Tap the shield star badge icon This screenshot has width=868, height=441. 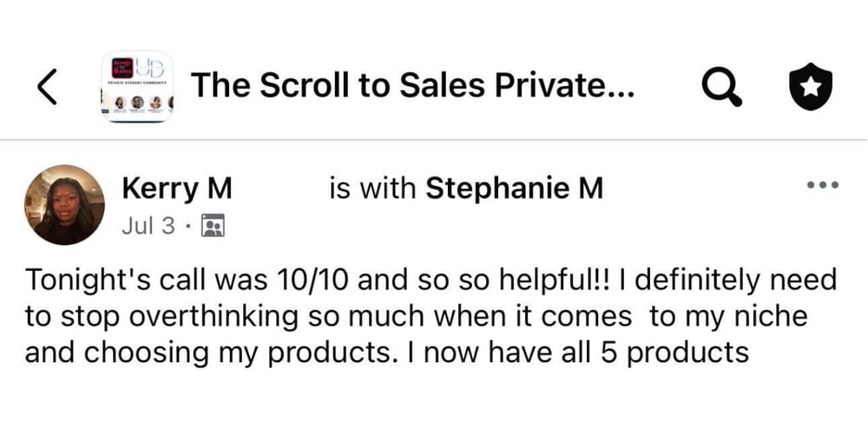pos(809,86)
